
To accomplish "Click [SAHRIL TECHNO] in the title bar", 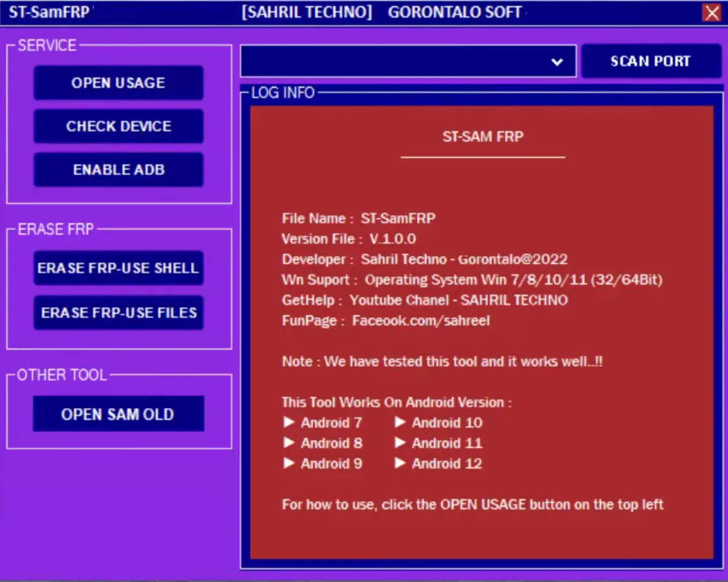I will point(307,12).
